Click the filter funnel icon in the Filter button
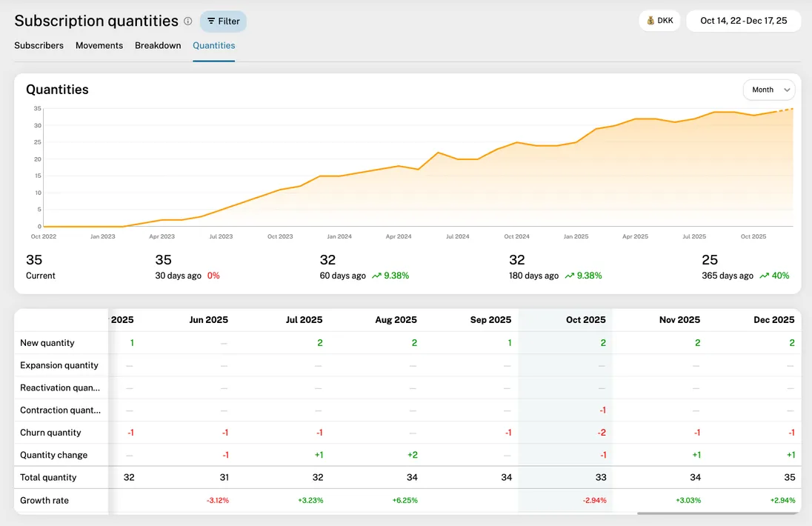812x526 pixels. coord(211,21)
